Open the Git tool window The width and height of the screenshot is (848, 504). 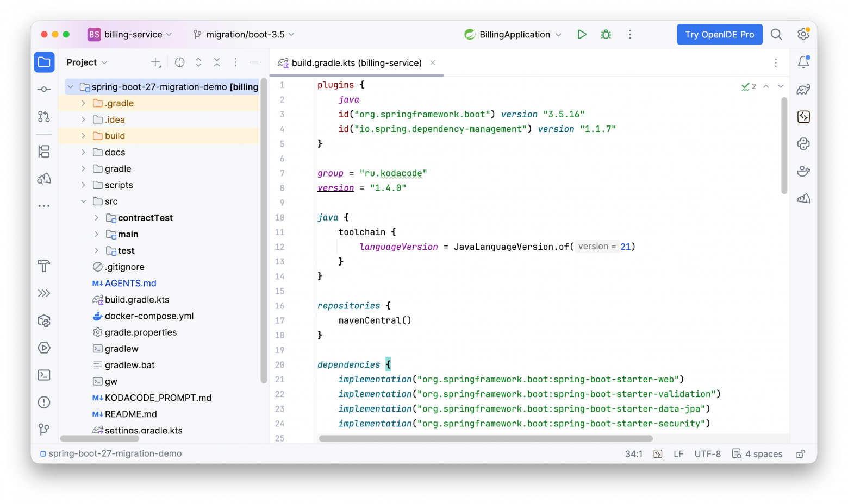click(x=44, y=429)
